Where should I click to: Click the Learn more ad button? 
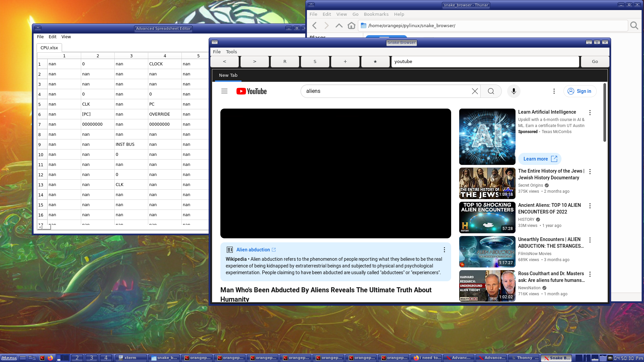pos(540,159)
